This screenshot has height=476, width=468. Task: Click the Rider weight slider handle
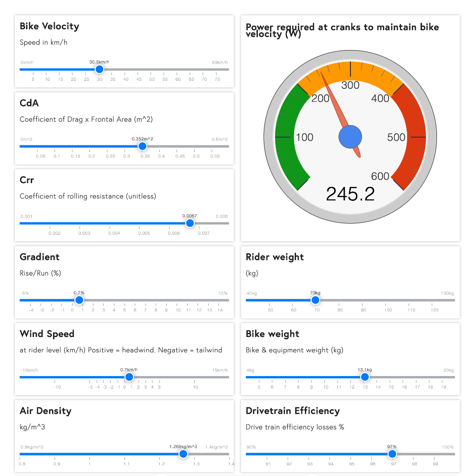pos(315,300)
